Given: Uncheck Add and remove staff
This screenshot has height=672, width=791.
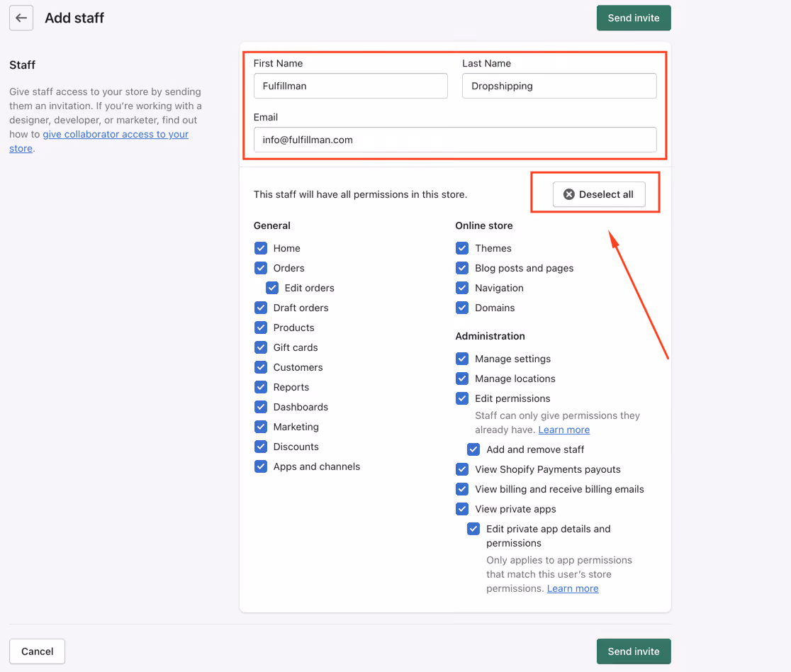Looking at the screenshot, I should (x=473, y=449).
